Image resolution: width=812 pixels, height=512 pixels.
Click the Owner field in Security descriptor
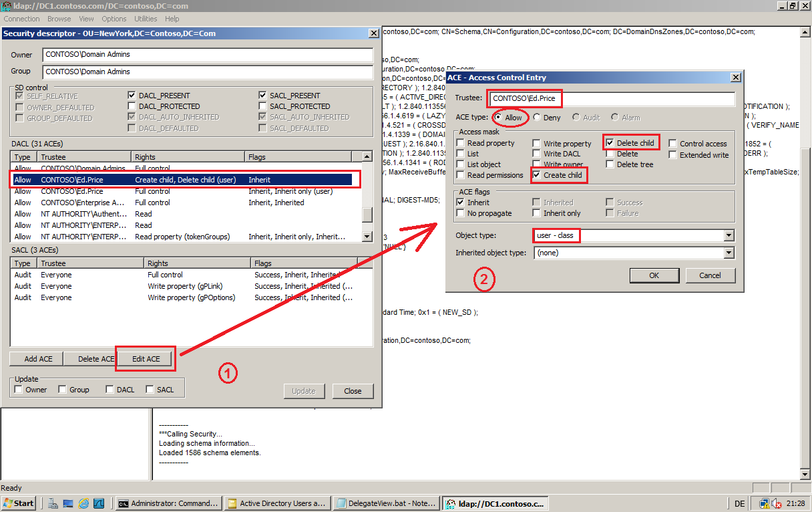tap(208, 55)
